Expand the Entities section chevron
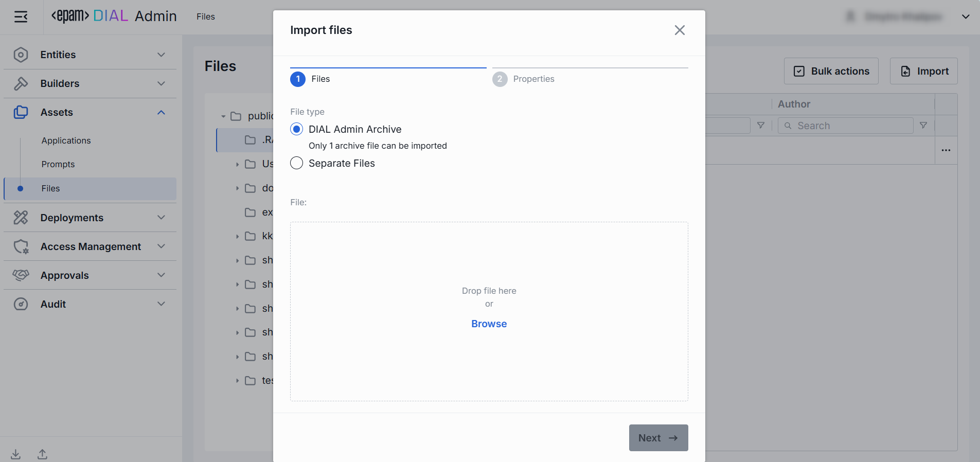The image size is (980, 462). [161, 55]
